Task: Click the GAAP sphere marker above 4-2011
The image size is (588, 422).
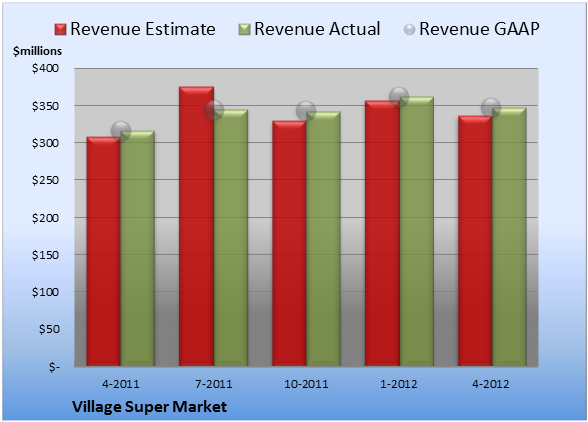Action: [121, 131]
